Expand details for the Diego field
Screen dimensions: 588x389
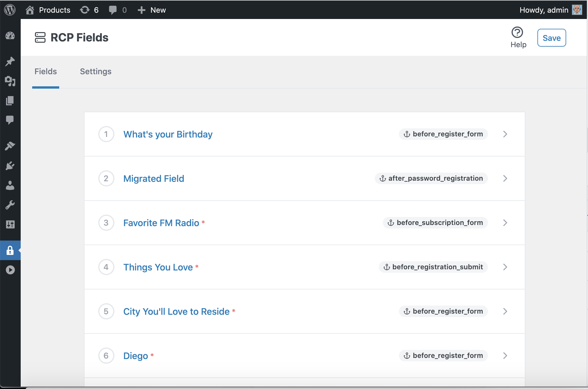tap(505, 356)
